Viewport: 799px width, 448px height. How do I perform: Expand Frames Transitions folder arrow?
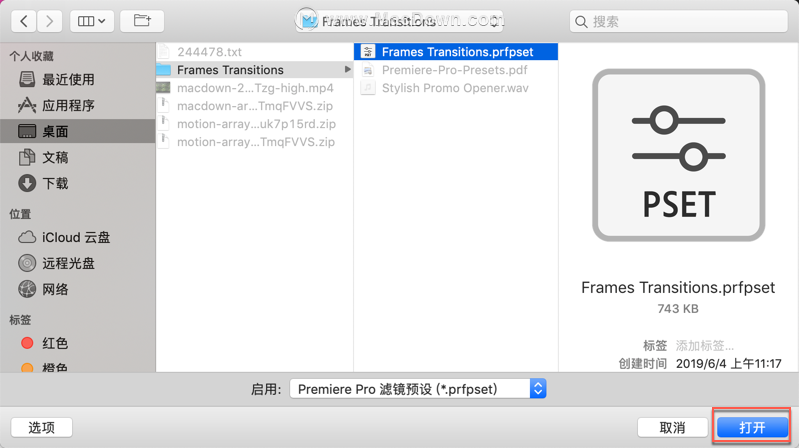348,69
